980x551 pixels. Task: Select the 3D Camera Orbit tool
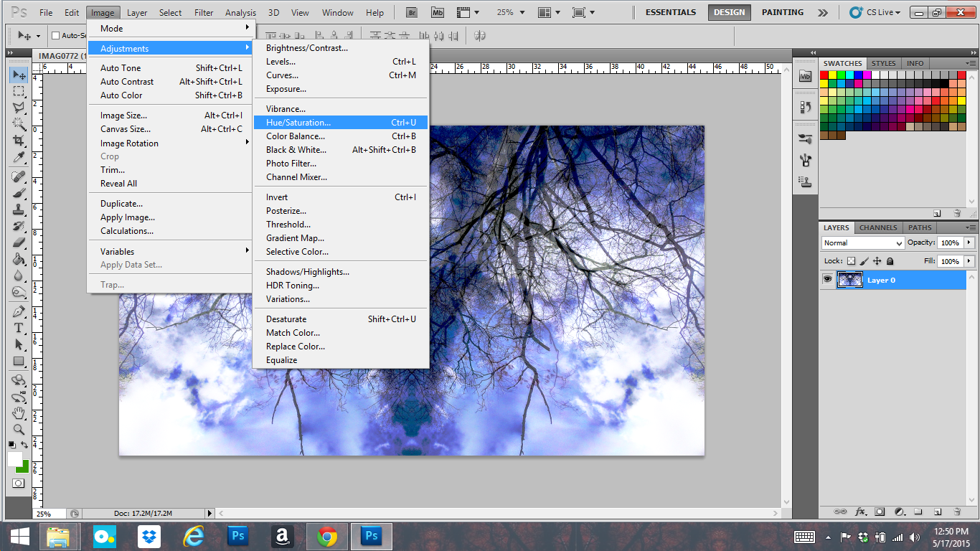click(19, 397)
